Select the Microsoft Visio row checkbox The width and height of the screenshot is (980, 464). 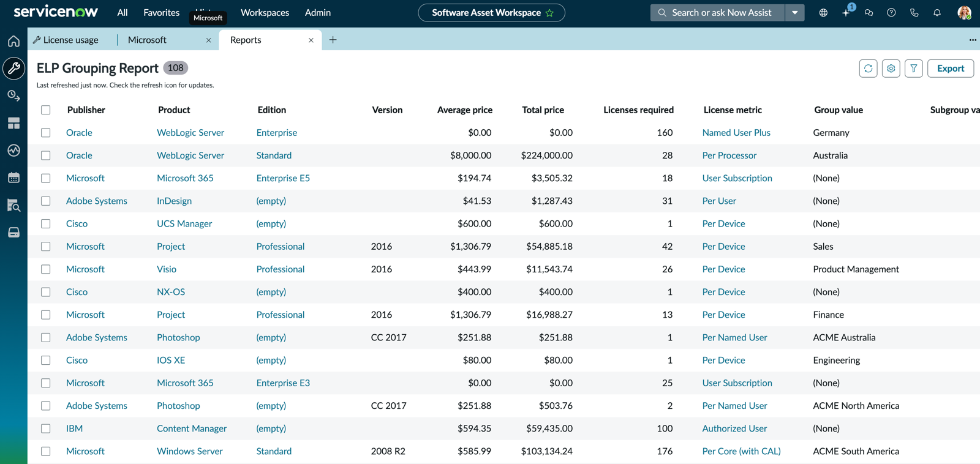click(46, 269)
